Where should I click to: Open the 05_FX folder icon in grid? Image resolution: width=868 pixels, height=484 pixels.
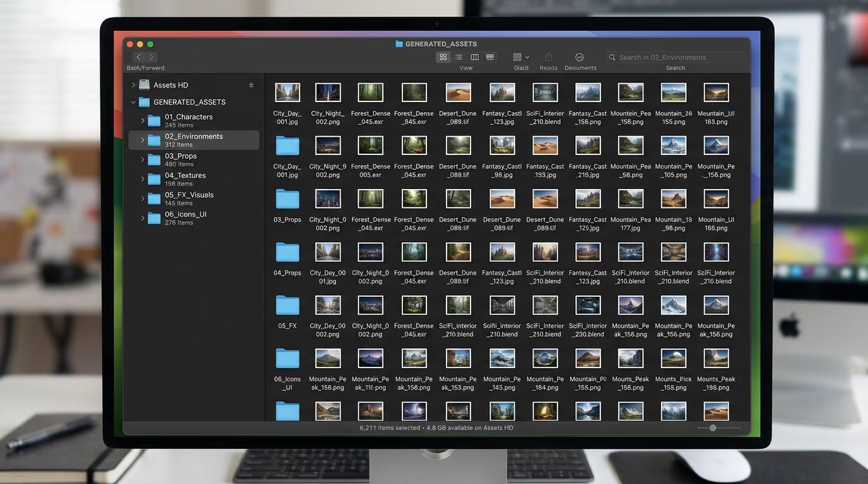pyautogui.click(x=287, y=306)
